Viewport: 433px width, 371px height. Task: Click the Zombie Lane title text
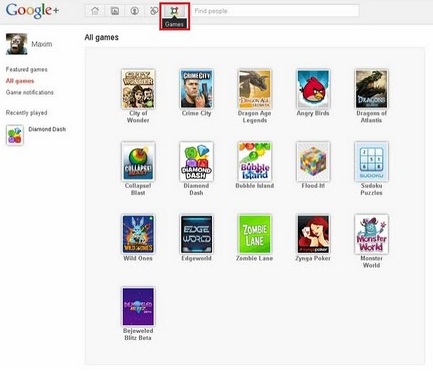click(255, 258)
